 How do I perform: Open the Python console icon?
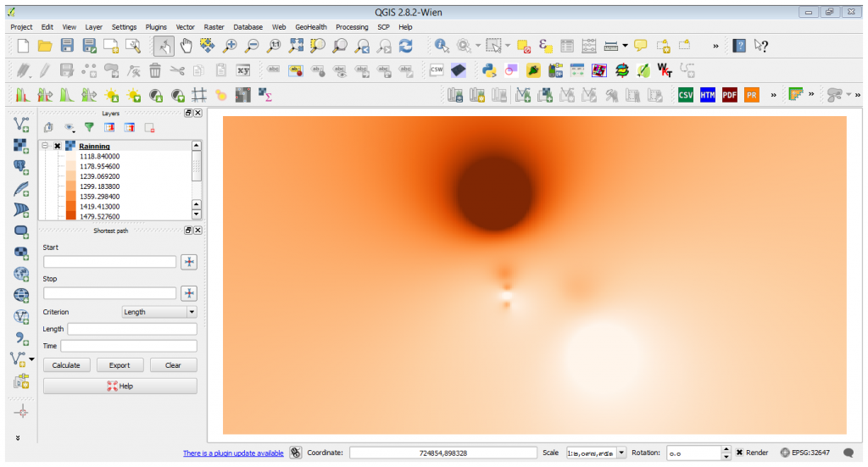(x=489, y=70)
